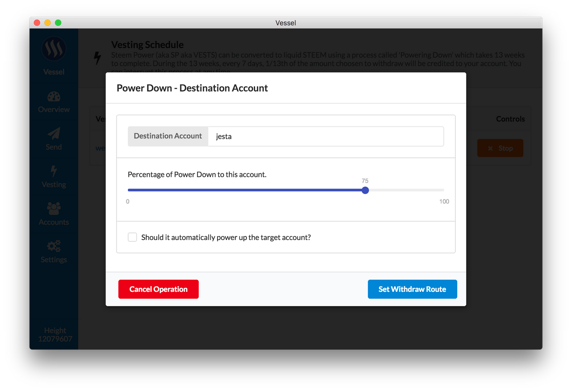The height and width of the screenshot is (392, 572).
Task: Click Cancel Operation button
Action: coord(158,289)
